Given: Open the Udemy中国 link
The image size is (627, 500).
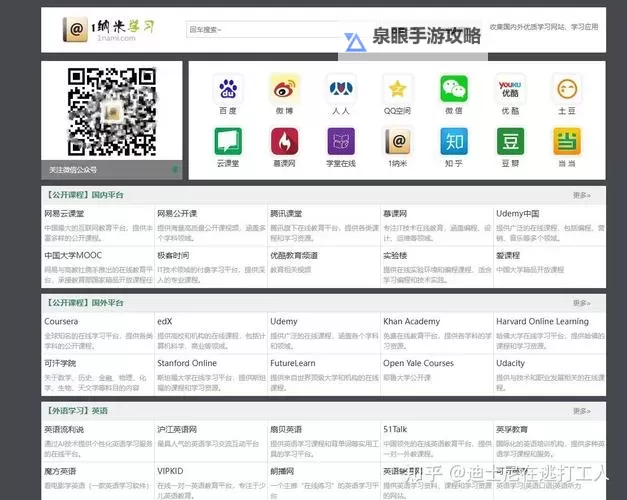Looking at the screenshot, I should pyautogui.click(x=517, y=214).
